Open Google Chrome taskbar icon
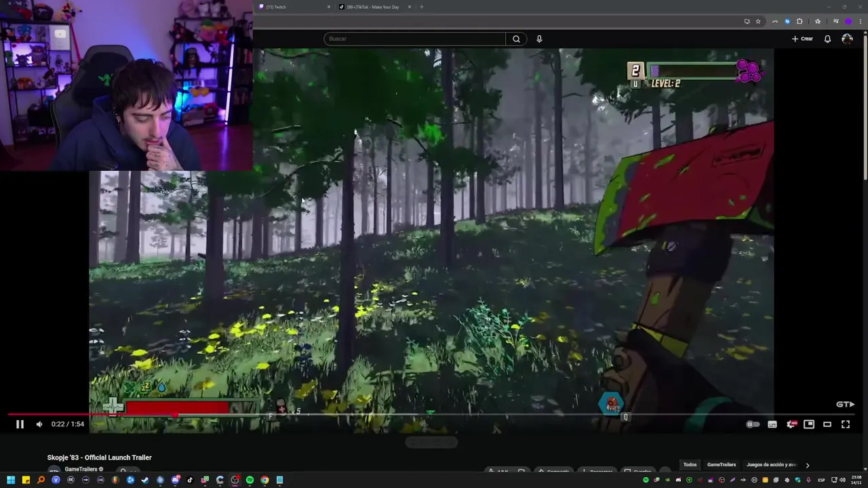This screenshot has width=868, height=488. click(x=264, y=480)
